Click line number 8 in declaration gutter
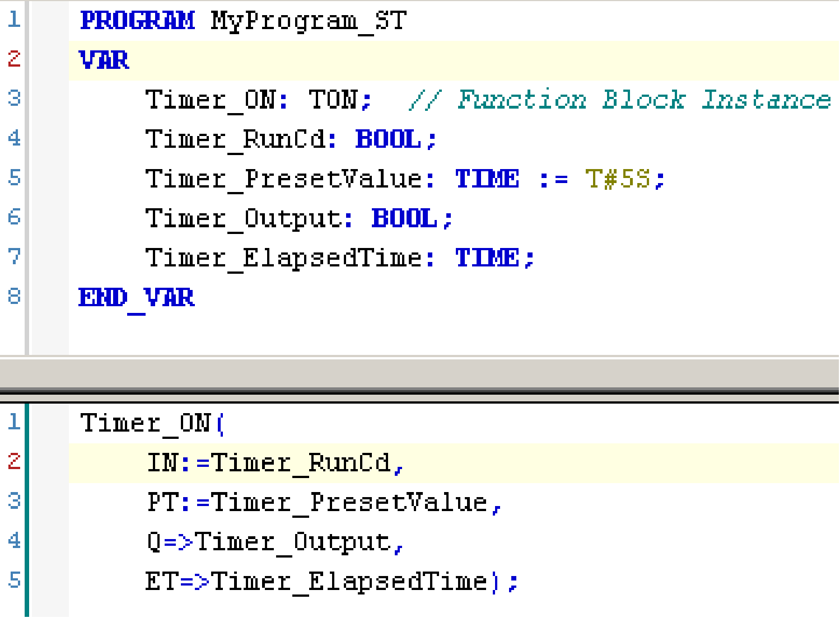 pyautogui.click(x=14, y=296)
